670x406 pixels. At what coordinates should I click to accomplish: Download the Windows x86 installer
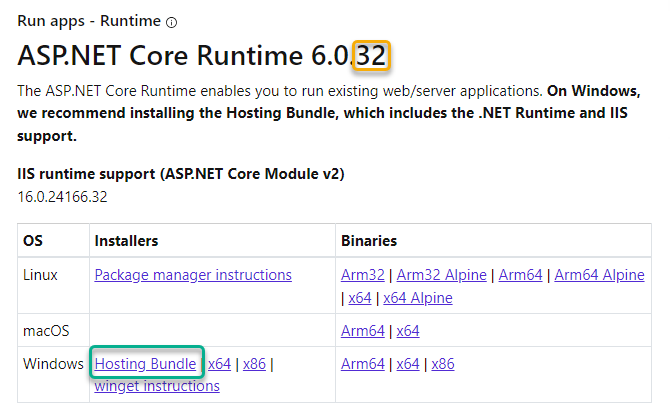pos(255,364)
